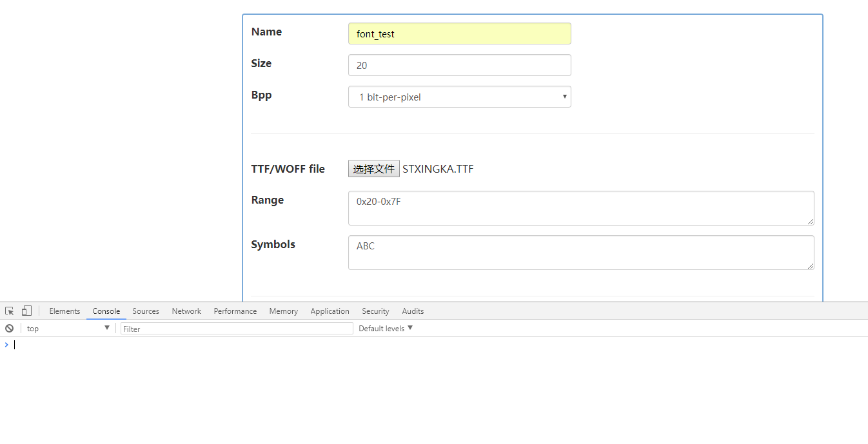Click the clear console icon
Viewport: 868px width, 444px height.
9,328
